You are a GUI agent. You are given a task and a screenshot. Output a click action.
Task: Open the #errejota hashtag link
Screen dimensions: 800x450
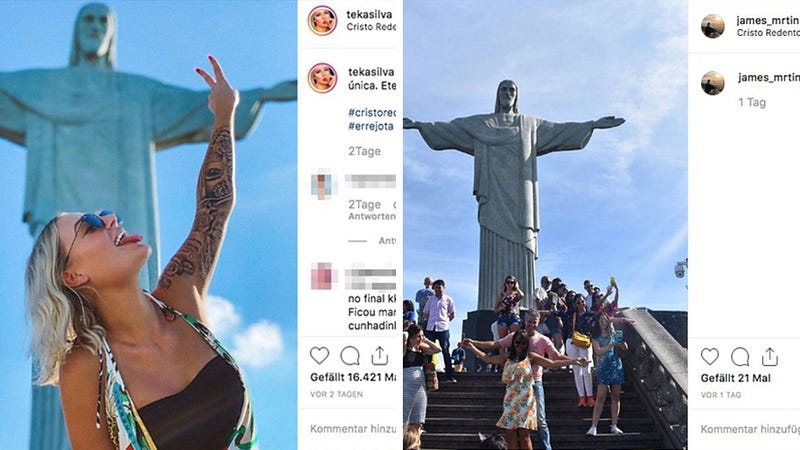click(371, 126)
